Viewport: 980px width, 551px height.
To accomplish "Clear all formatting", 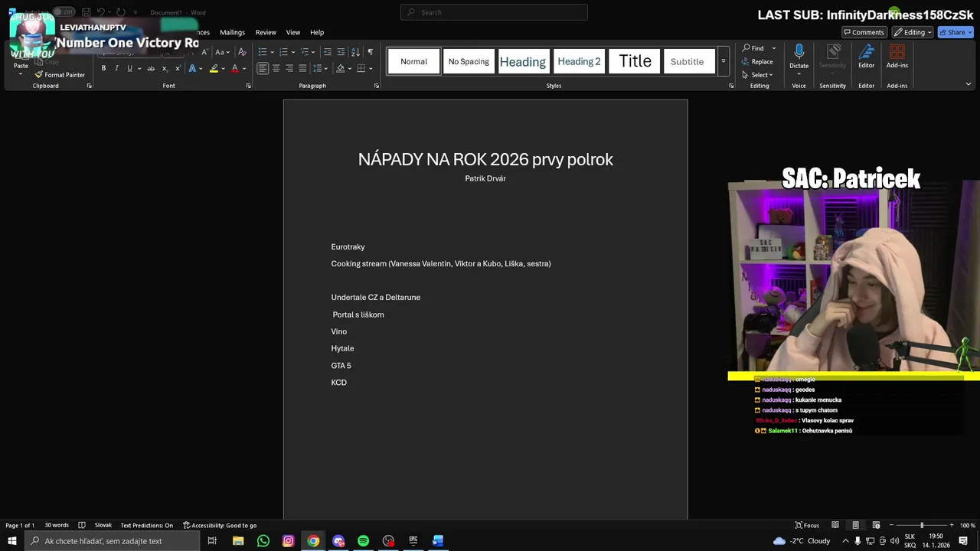I will (242, 52).
